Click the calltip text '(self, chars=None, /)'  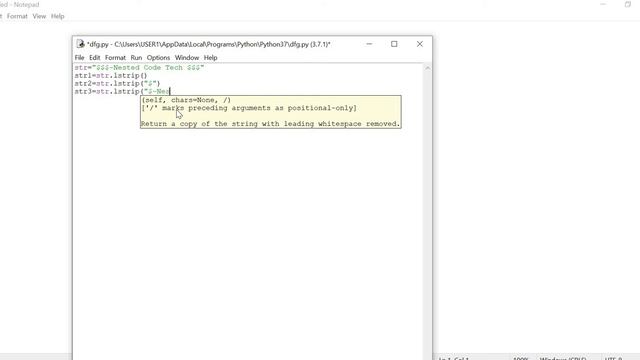(186, 100)
